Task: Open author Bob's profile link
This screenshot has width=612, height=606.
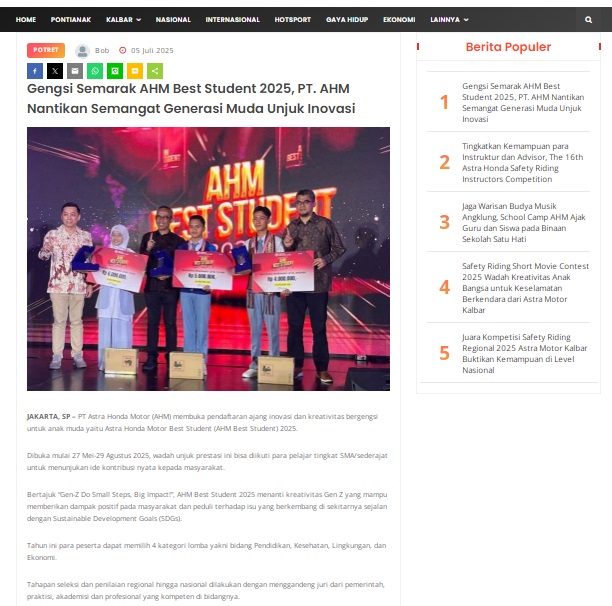Action: (x=102, y=50)
